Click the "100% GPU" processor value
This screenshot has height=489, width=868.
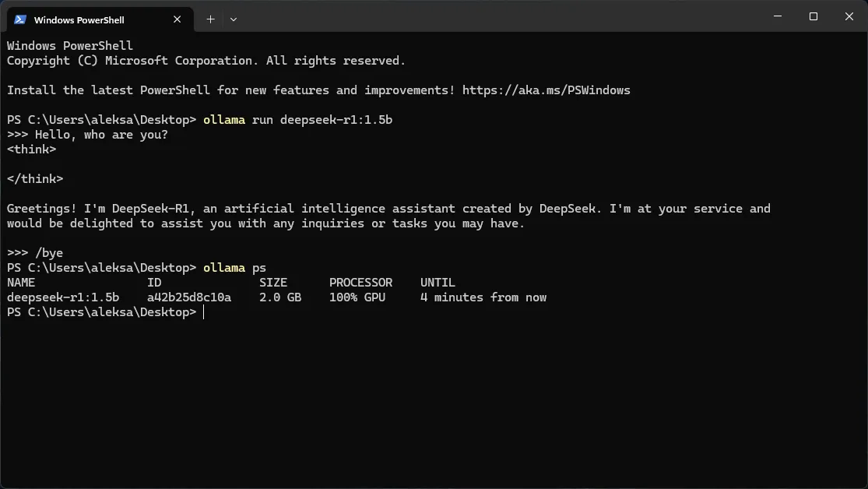tap(357, 297)
